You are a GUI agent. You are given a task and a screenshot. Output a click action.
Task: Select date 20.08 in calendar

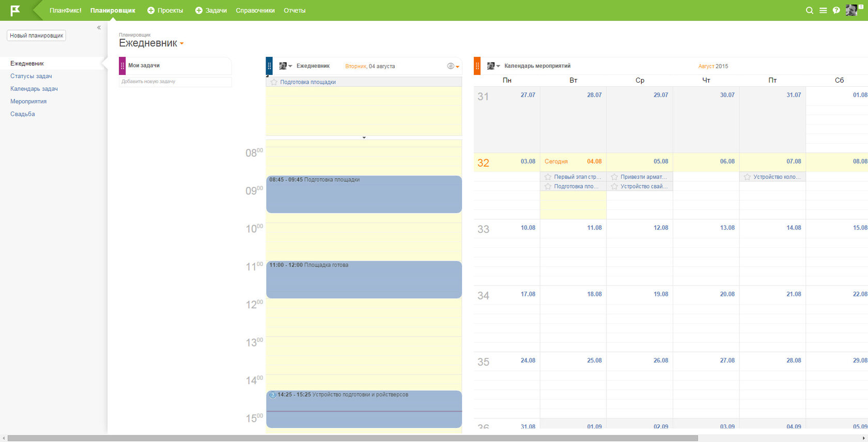[x=727, y=294]
